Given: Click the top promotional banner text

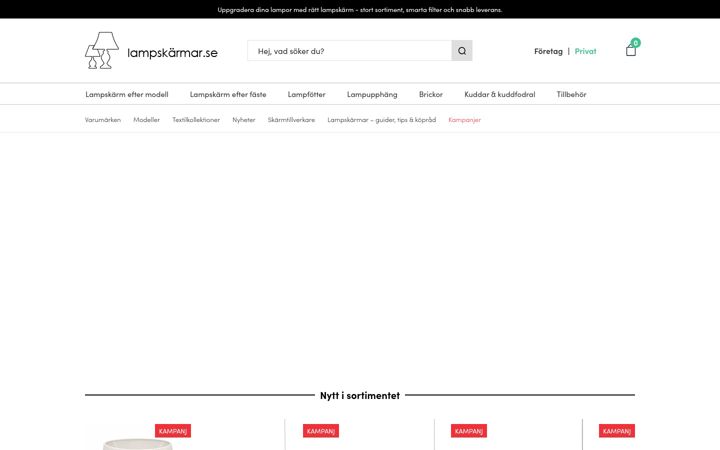Looking at the screenshot, I should click(x=360, y=9).
